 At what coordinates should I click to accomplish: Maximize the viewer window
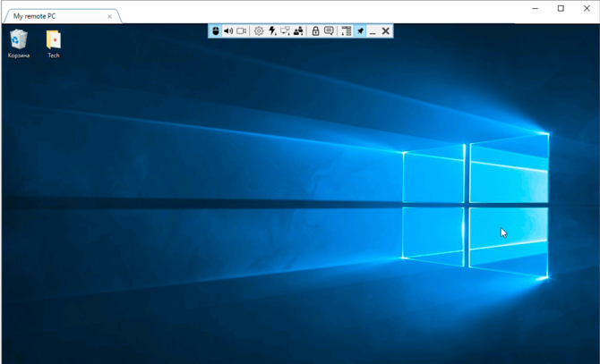(x=561, y=8)
